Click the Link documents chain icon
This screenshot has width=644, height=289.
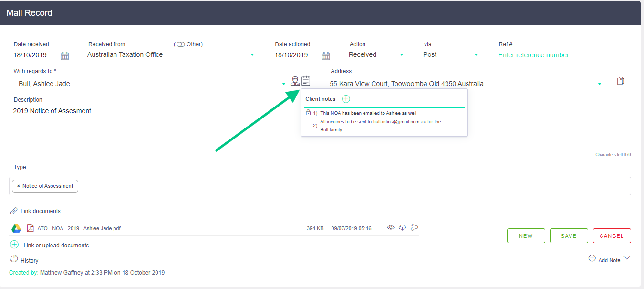tap(14, 211)
